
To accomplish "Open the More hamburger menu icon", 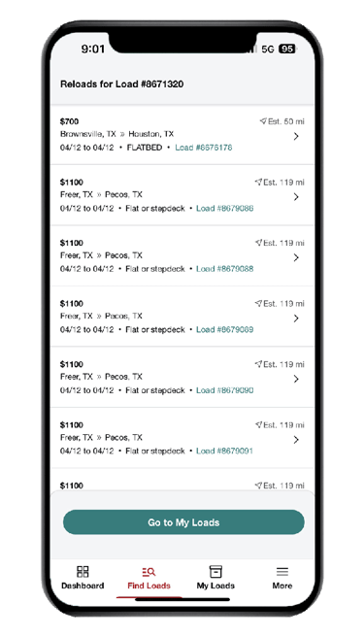I will 282,572.
